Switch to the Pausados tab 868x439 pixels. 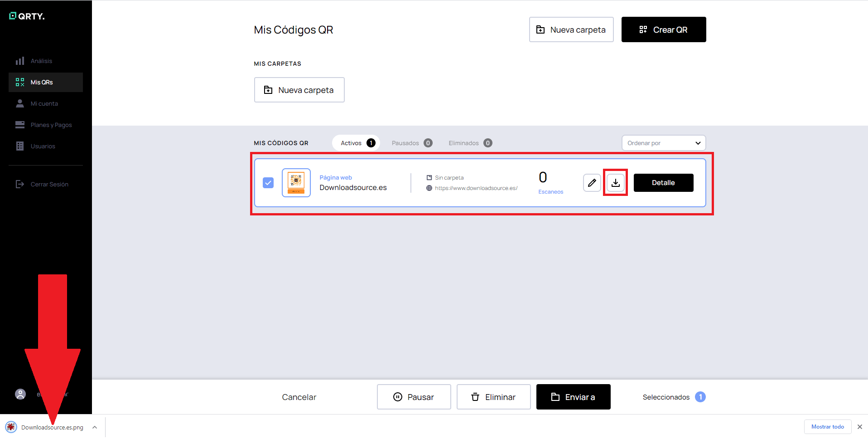[412, 143]
